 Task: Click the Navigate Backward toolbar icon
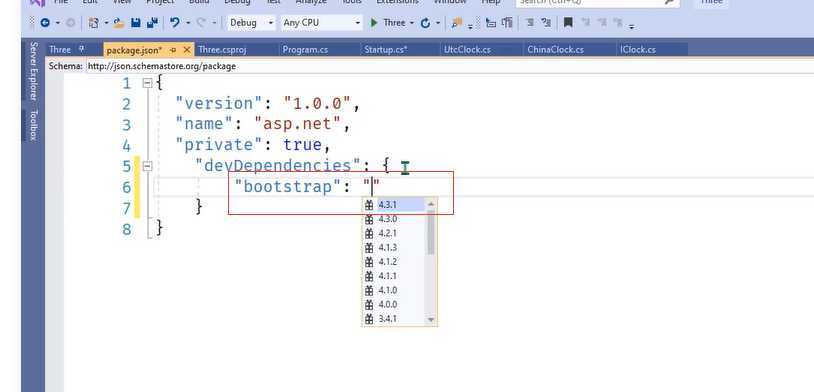(45, 23)
